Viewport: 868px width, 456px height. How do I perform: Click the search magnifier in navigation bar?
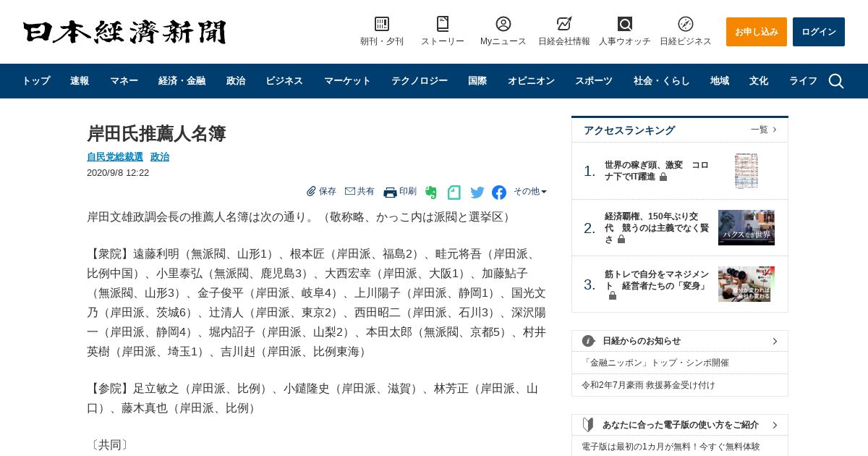[x=836, y=81]
